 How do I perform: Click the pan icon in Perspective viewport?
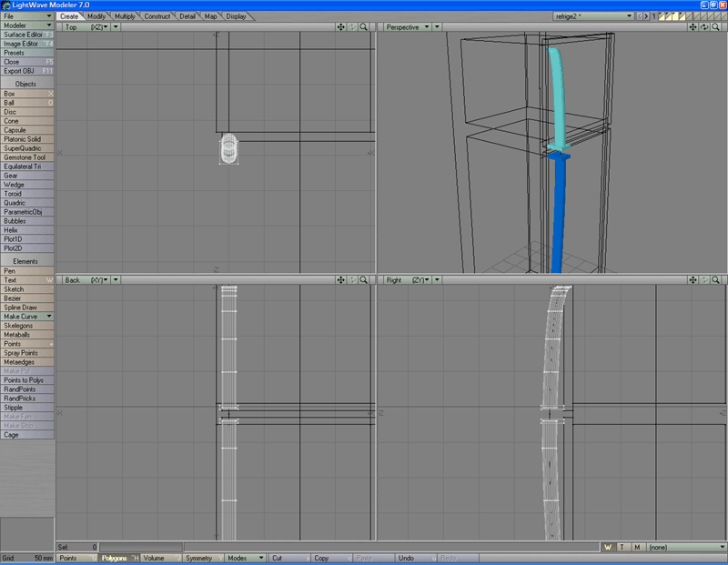pos(693,27)
